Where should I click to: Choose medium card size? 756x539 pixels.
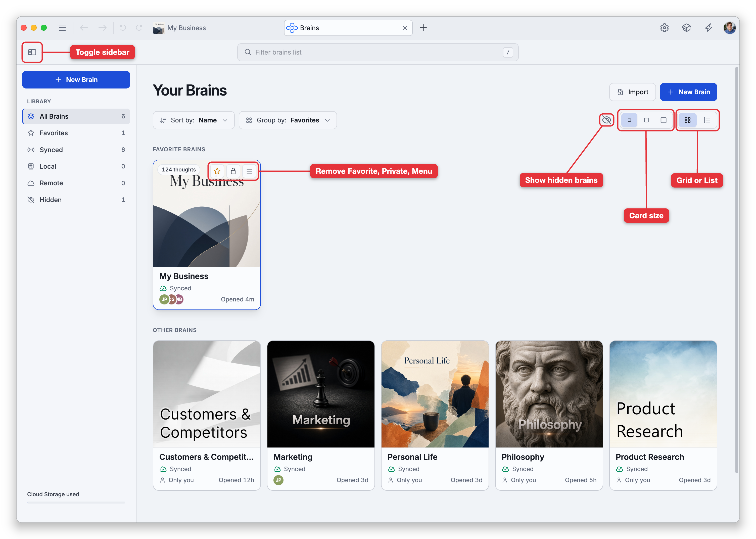pyautogui.click(x=646, y=120)
